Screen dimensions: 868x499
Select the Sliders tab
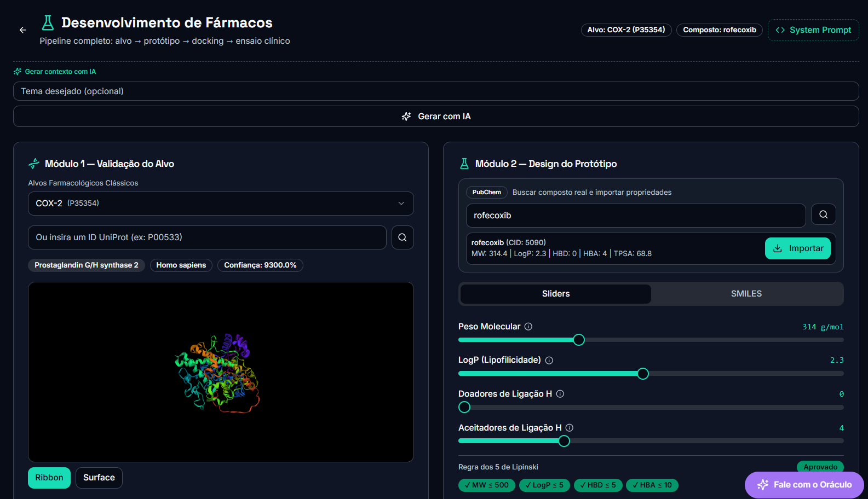click(556, 294)
